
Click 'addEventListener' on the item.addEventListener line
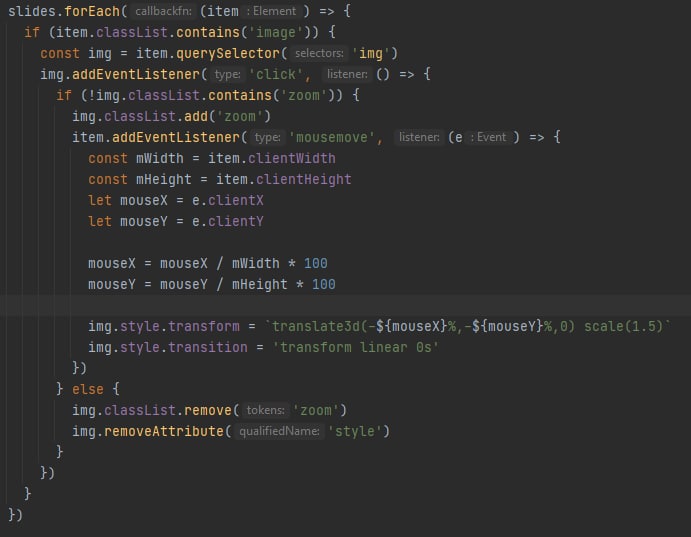click(x=175, y=137)
